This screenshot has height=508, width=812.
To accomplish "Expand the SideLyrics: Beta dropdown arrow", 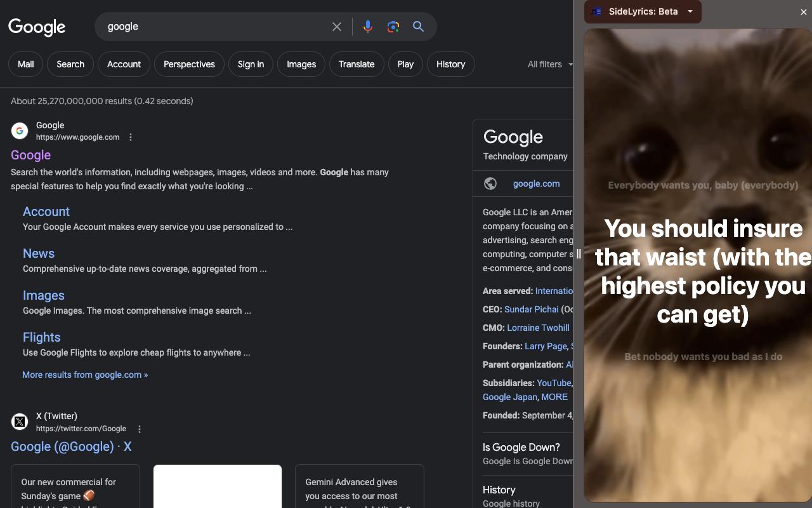I will tap(690, 11).
